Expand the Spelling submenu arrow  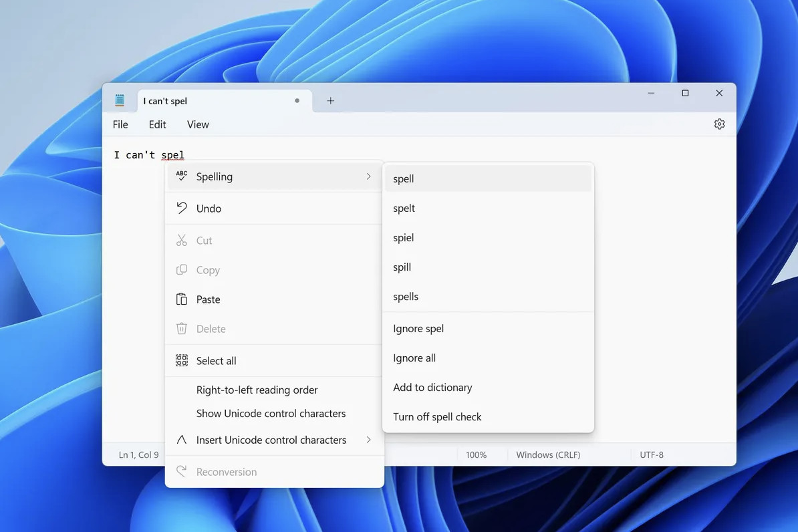tap(368, 176)
